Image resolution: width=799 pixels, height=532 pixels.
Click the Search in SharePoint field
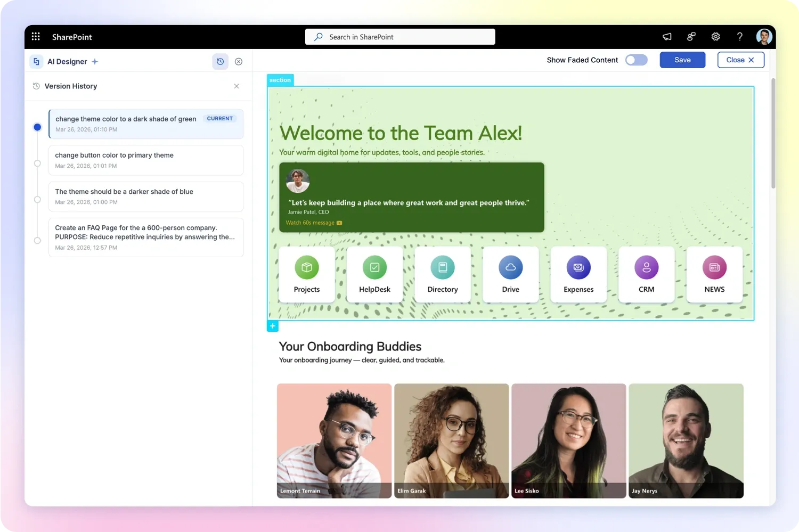pos(400,37)
